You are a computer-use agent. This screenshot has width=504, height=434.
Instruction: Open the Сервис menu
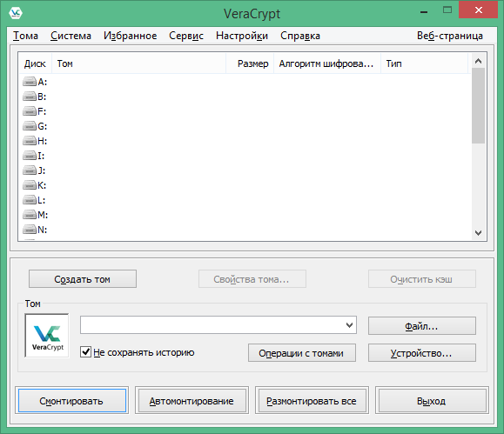click(186, 36)
